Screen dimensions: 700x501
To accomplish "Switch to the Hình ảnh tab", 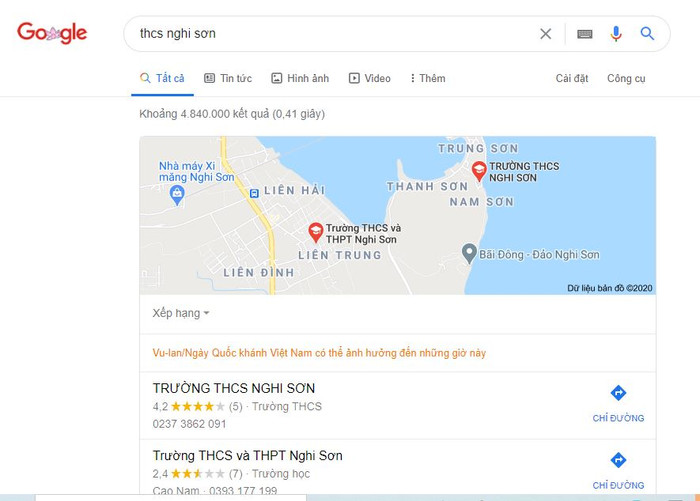I will 300,78.
